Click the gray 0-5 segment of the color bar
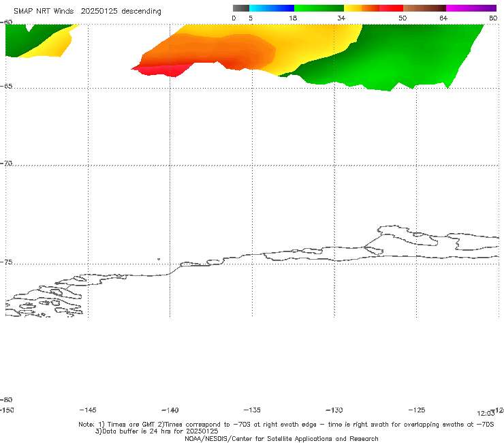Image resolution: width=504 pixels, height=443 pixels. (x=240, y=8)
